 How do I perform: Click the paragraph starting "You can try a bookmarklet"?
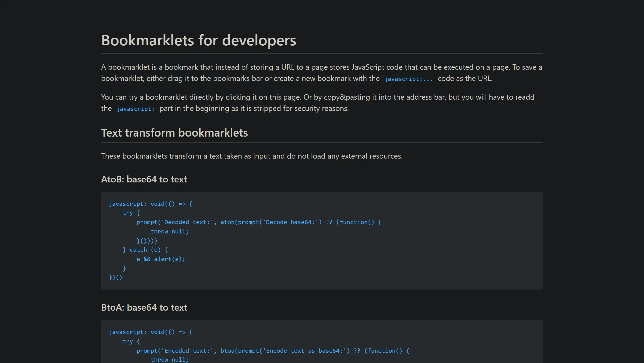click(x=318, y=103)
